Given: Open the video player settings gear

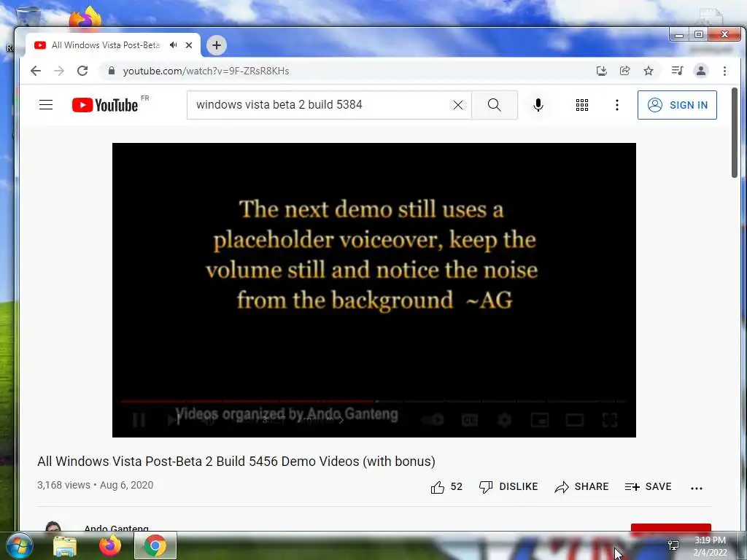Looking at the screenshot, I should click(x=505, y=419).
